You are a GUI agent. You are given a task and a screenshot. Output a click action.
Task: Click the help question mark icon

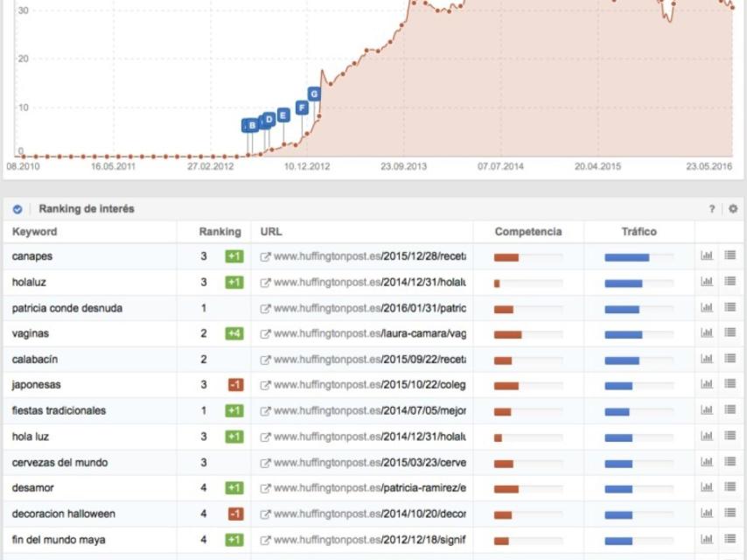coord(712,209)
